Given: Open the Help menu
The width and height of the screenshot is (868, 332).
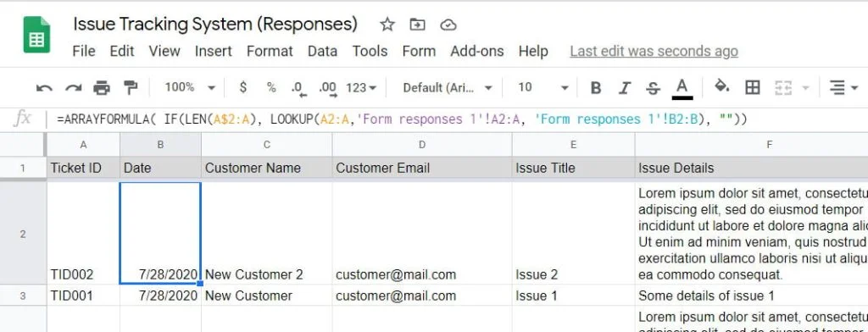Looking at the screenshot, I should (x=533, y=51).
